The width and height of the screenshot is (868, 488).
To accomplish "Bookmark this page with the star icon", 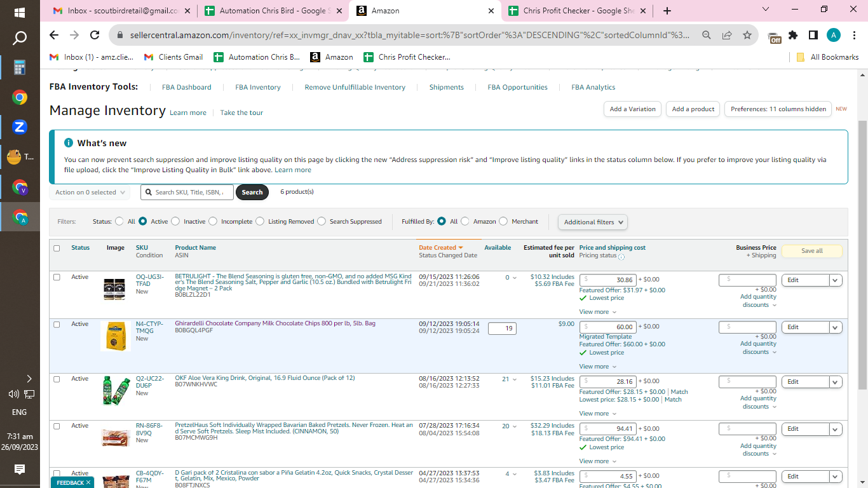I will [747, 36].
